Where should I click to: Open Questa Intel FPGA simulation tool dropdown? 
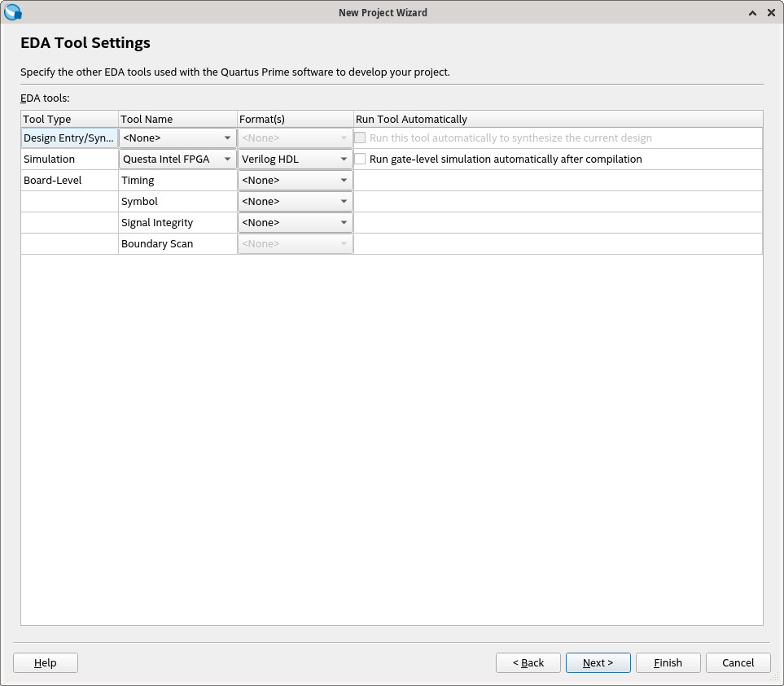click(177, 159)
